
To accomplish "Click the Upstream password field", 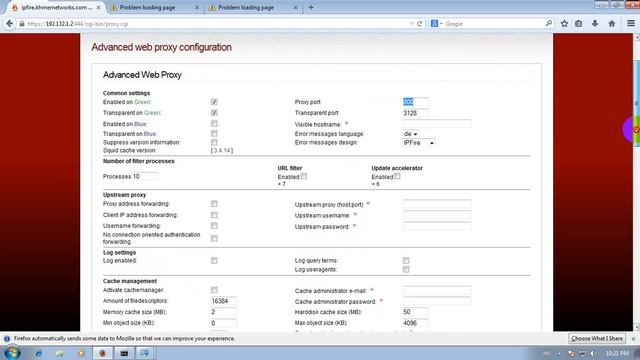I will click(x=437, y=226).
